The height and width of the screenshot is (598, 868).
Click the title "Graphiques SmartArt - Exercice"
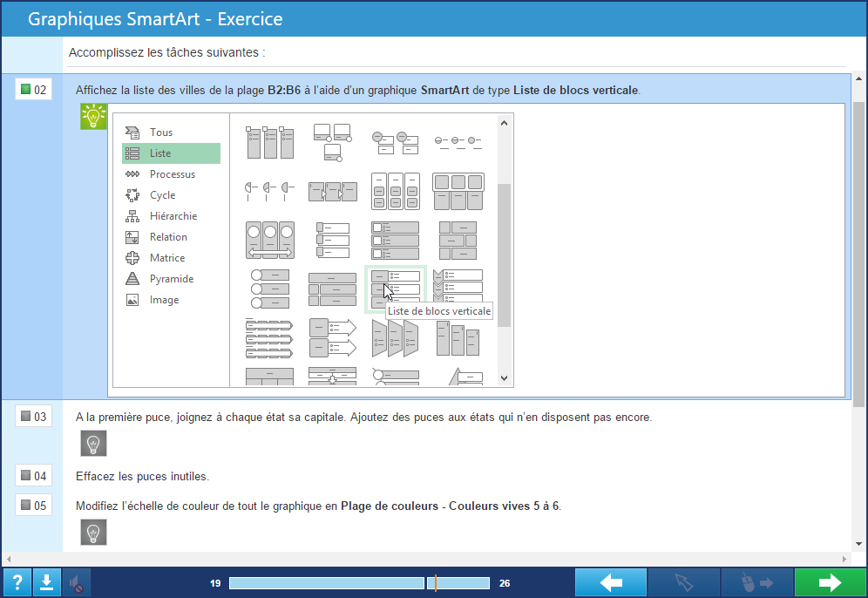pyautogui.click(x=155, y=19)
